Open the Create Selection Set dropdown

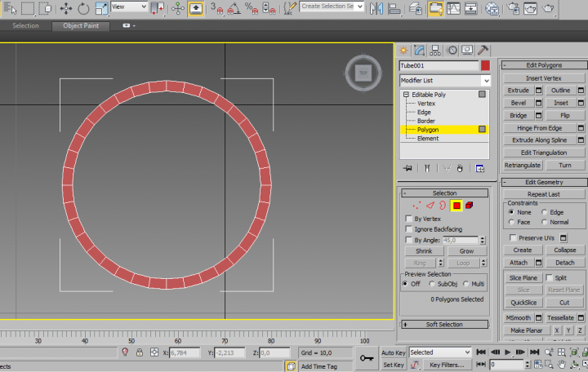pos(359,7)
